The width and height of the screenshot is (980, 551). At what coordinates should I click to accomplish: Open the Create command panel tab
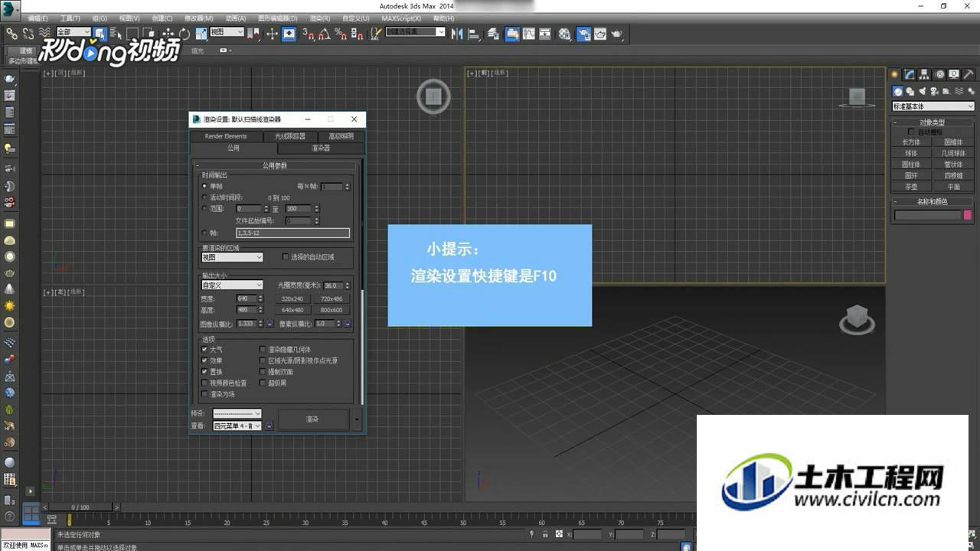(894, 74)
